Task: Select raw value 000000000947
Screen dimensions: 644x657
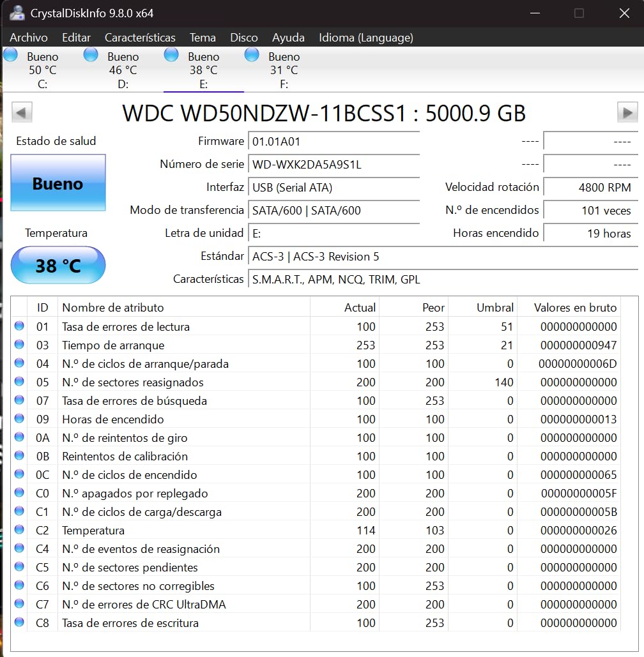Action: [578, 345]
